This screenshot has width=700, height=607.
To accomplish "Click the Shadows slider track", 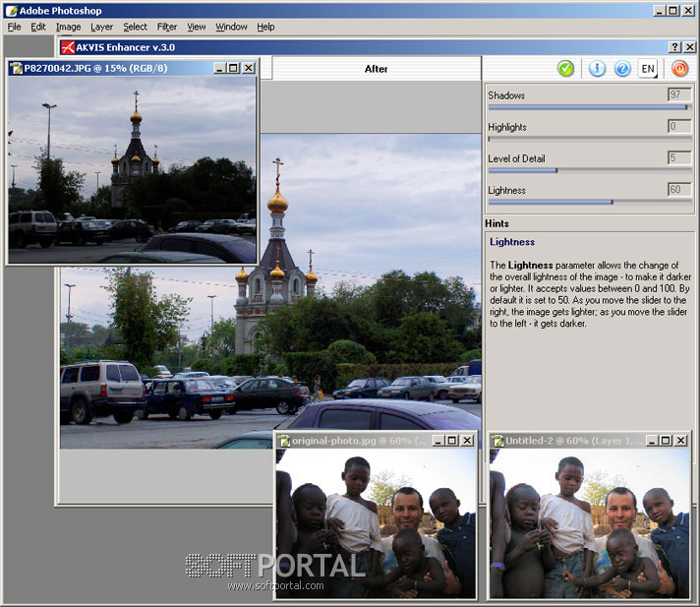I will coord(588,107).
